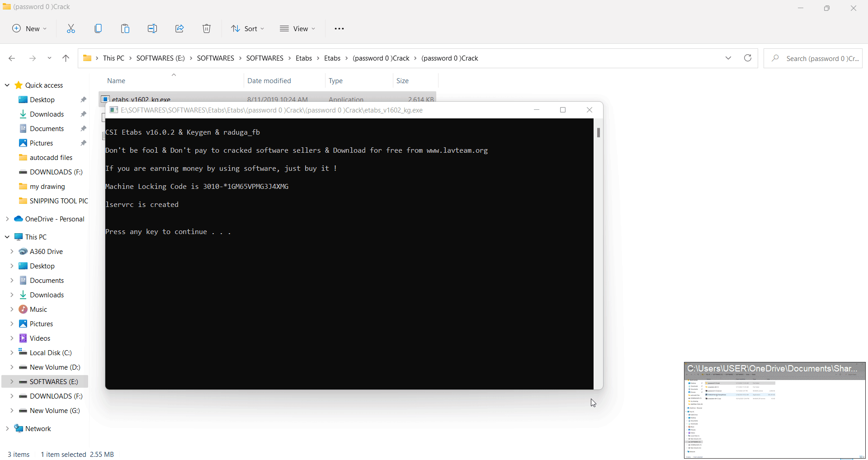Open A360 Drive under This PC
This screenshot has height=460, width=868.
click(x=46, y=252)
